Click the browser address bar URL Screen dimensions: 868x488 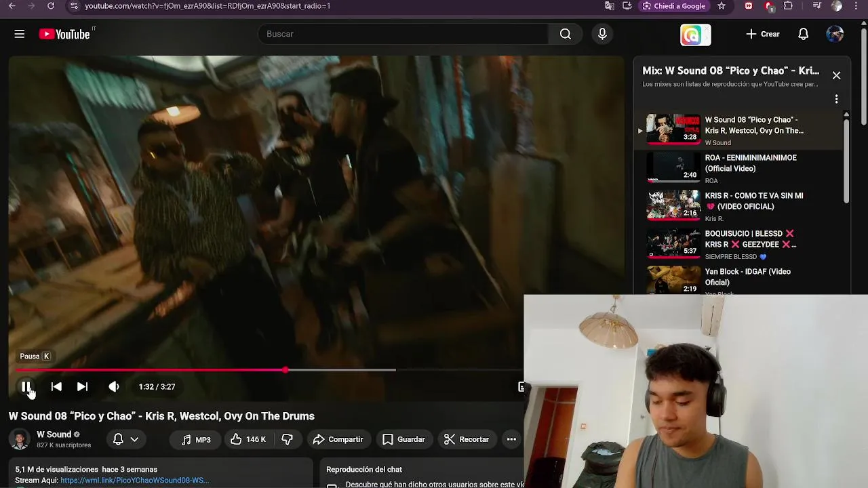pos(208,5)
